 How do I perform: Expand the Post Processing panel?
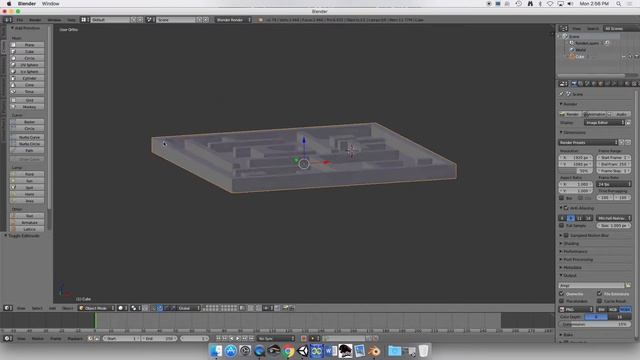(x=577, y=260)
